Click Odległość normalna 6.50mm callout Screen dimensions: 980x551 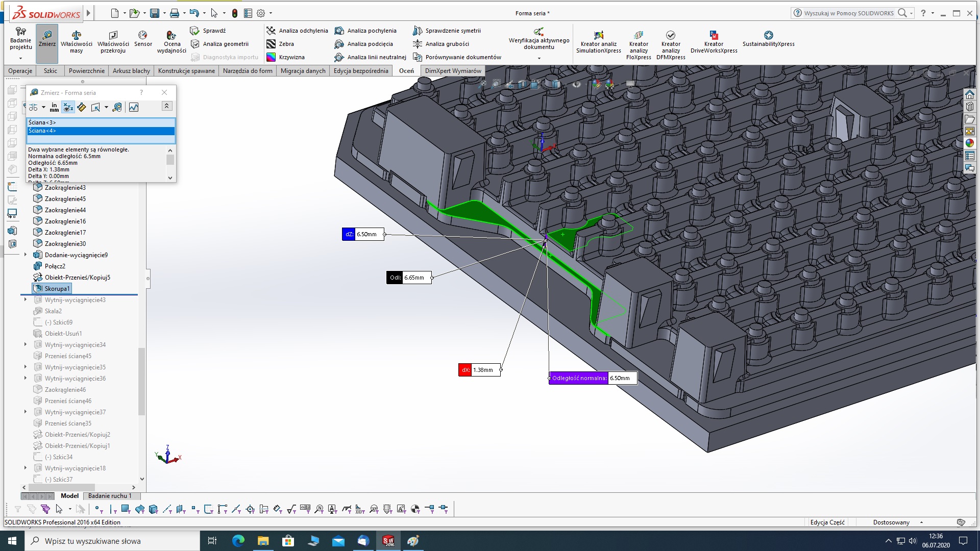(x=593, y=378)
